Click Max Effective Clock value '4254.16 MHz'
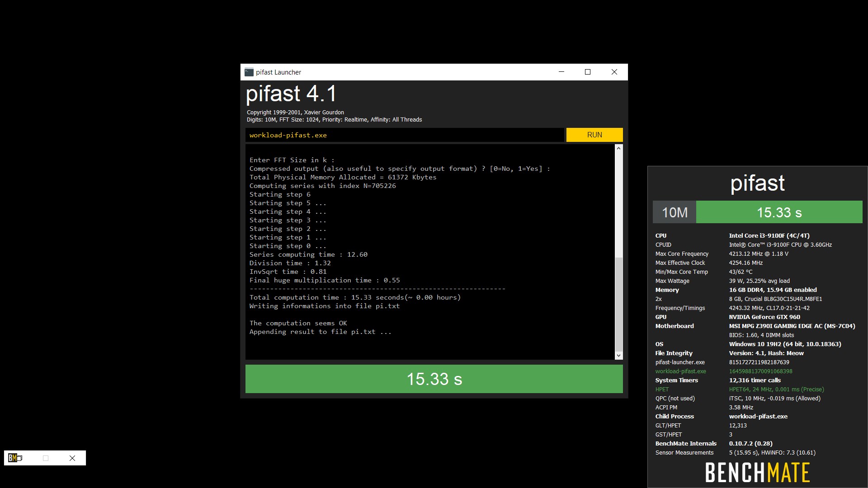Viewport: 868px width, 488px height. [x=746, y=263]
